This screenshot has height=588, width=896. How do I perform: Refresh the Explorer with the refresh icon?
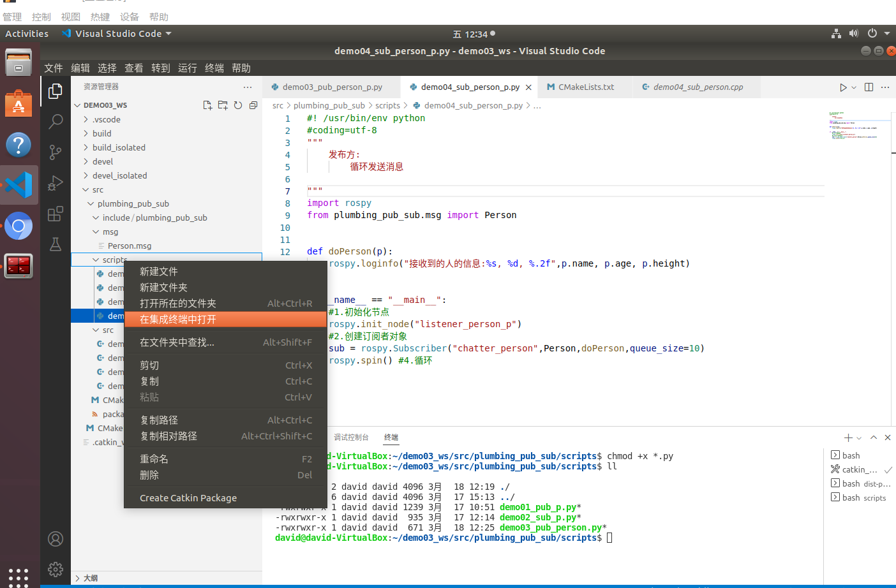pyautogui.click(x=237, y=105)
